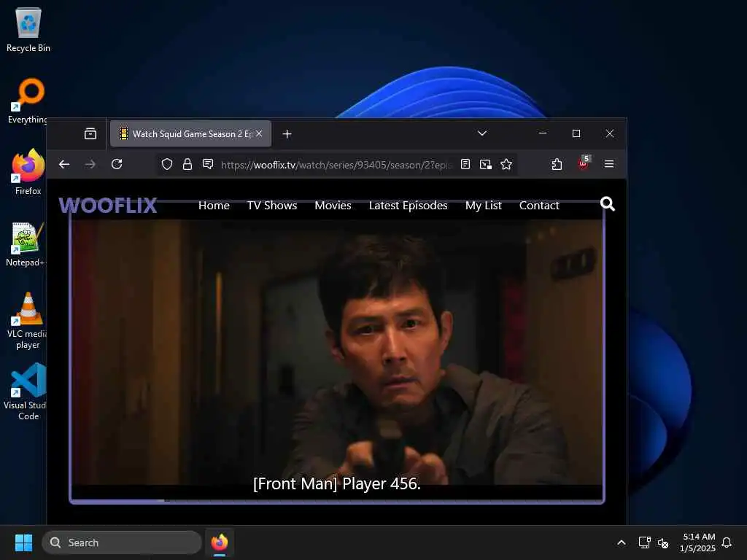
Task: View site security padlock info
Action: (187, 164)
